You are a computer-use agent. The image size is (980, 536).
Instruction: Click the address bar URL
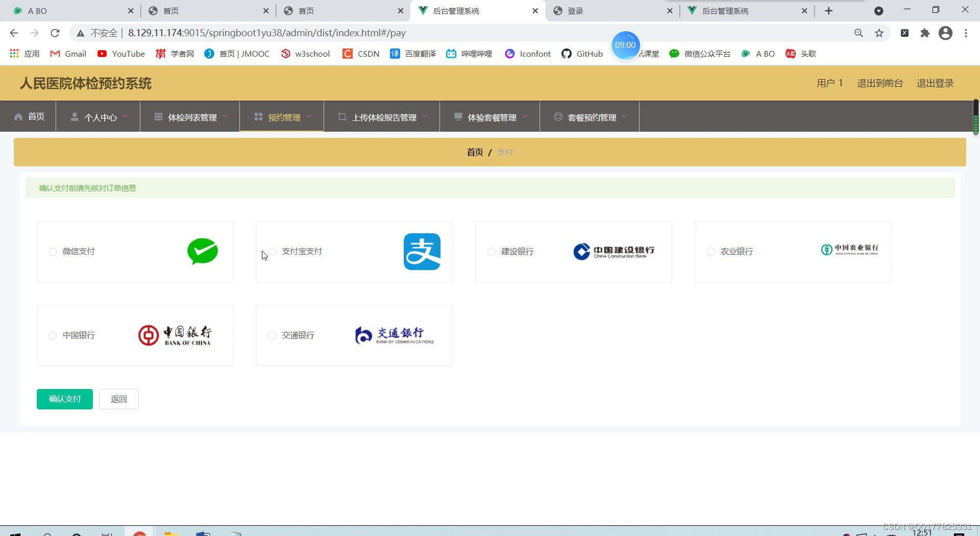coord(267,33)
